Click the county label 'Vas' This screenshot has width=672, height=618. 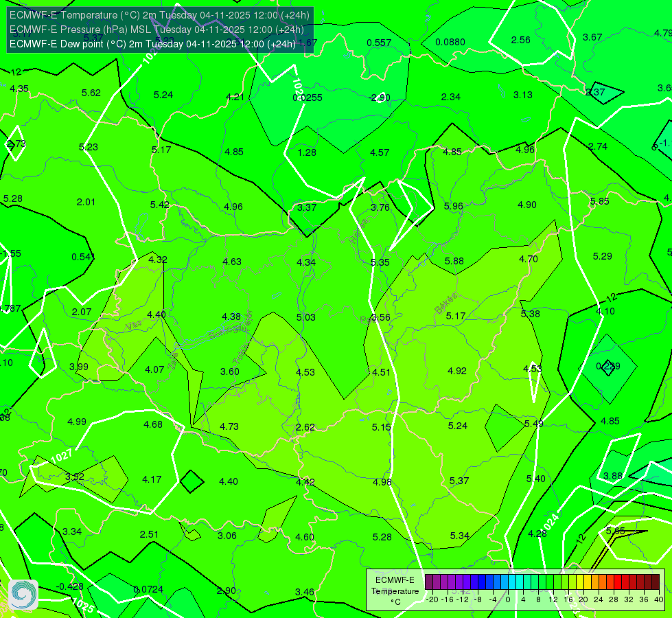[x=134, y=326]
